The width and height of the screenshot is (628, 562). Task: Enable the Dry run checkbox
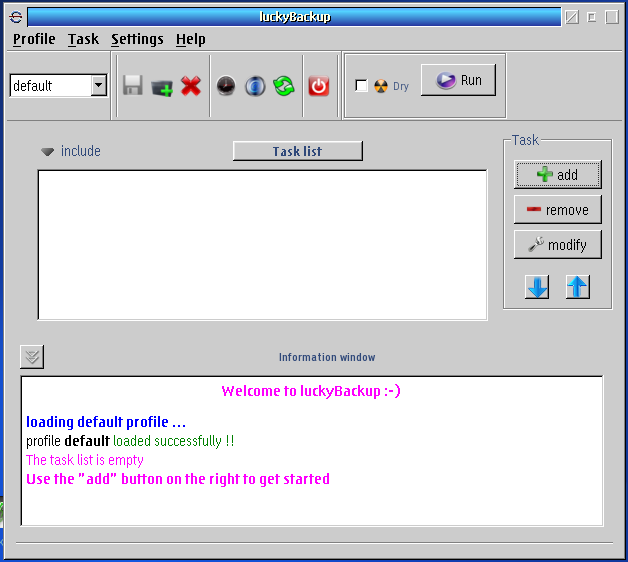[361, 85]
